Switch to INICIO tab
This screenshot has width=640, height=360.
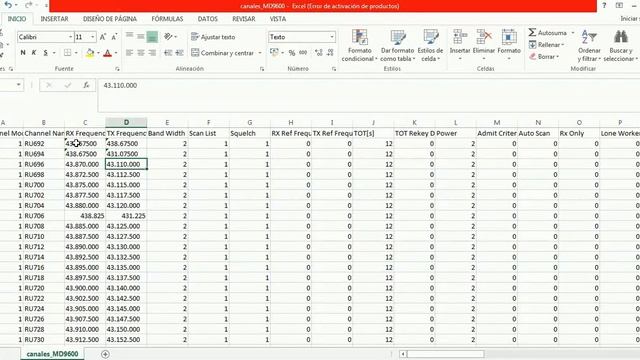17,19
